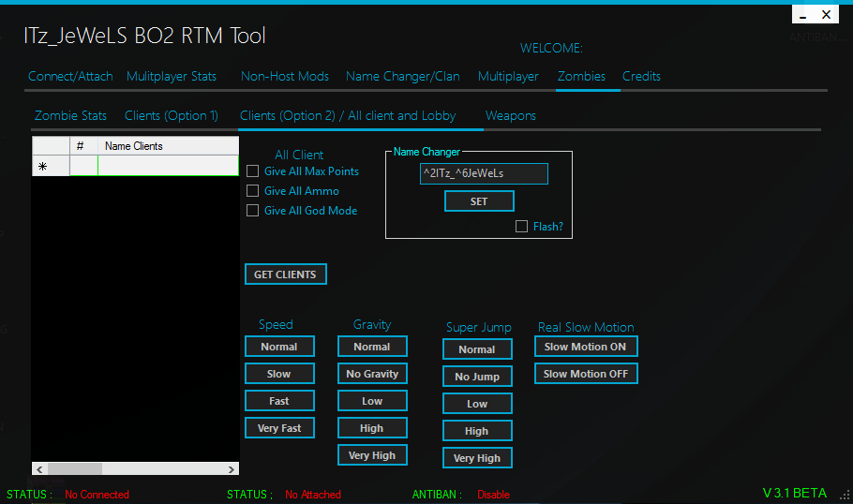Go to Name Changer/Clan tab
Screen dimensions: 853x504
[x=402, y=76]
